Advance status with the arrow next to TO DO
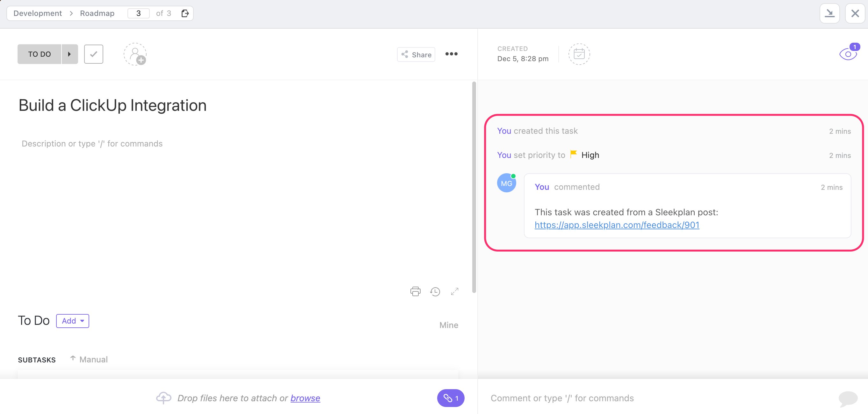The width and height of the screenshot is (868, 414). tap(70, 54)
